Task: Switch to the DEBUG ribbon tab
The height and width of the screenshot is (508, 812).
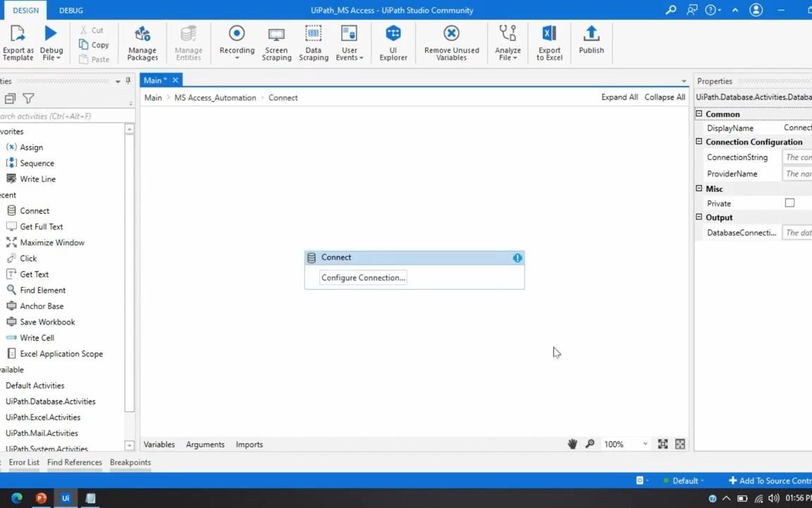Action: coord(71,11)
